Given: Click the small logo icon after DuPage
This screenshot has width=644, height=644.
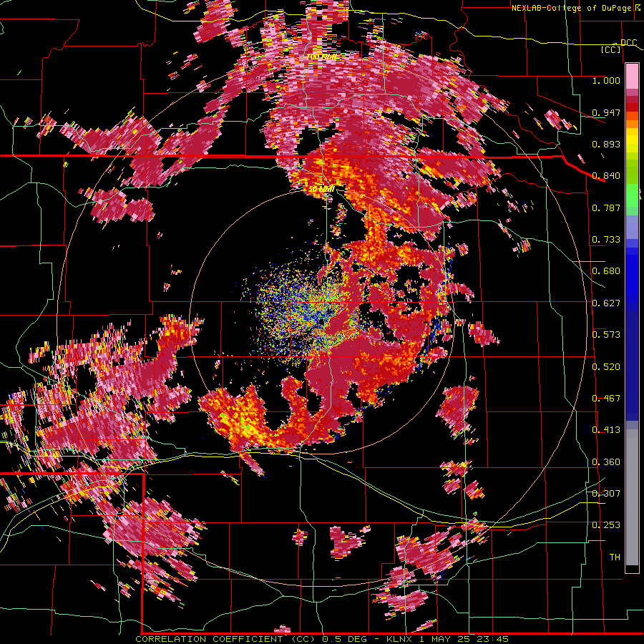Looking at the screenshot, I should 638,7.
